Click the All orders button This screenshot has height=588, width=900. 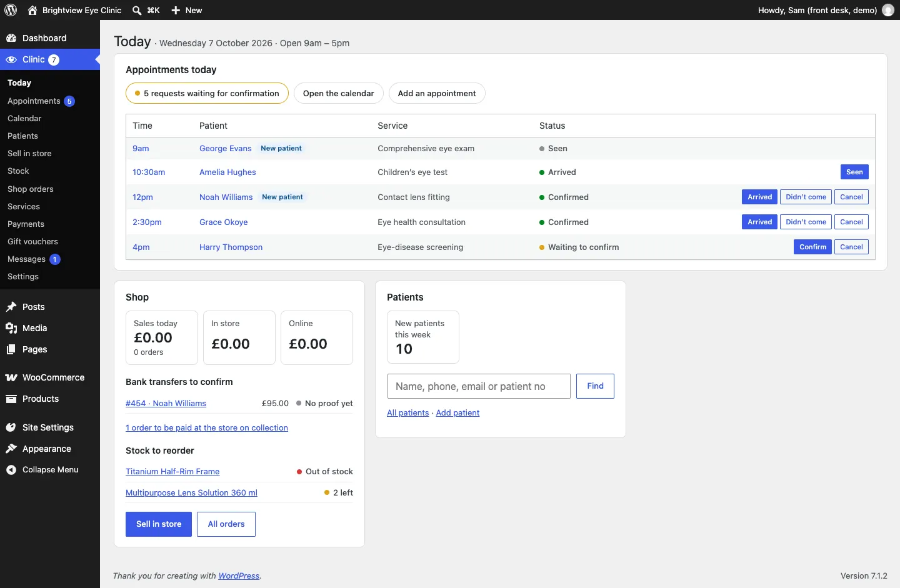226,524
